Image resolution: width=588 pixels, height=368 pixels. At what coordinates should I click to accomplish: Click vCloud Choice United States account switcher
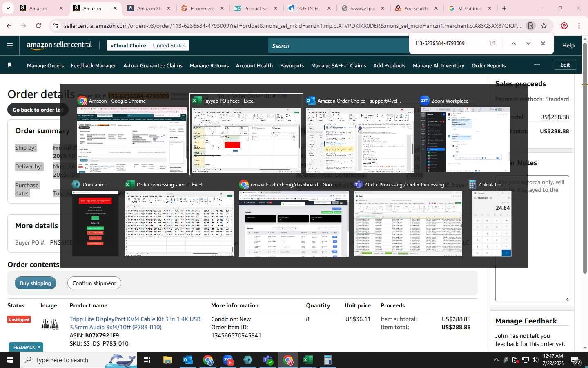pos(148,45)
